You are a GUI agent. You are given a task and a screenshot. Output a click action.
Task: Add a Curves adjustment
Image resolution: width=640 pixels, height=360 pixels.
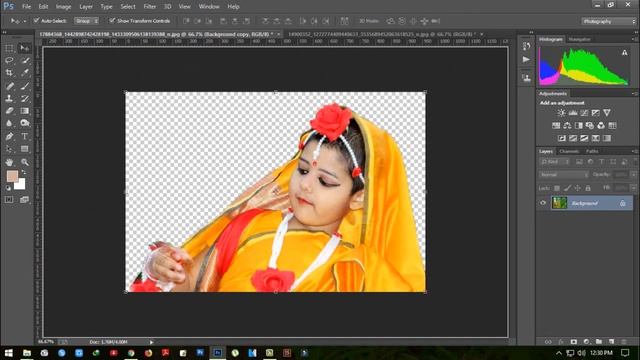coord(584,113)
